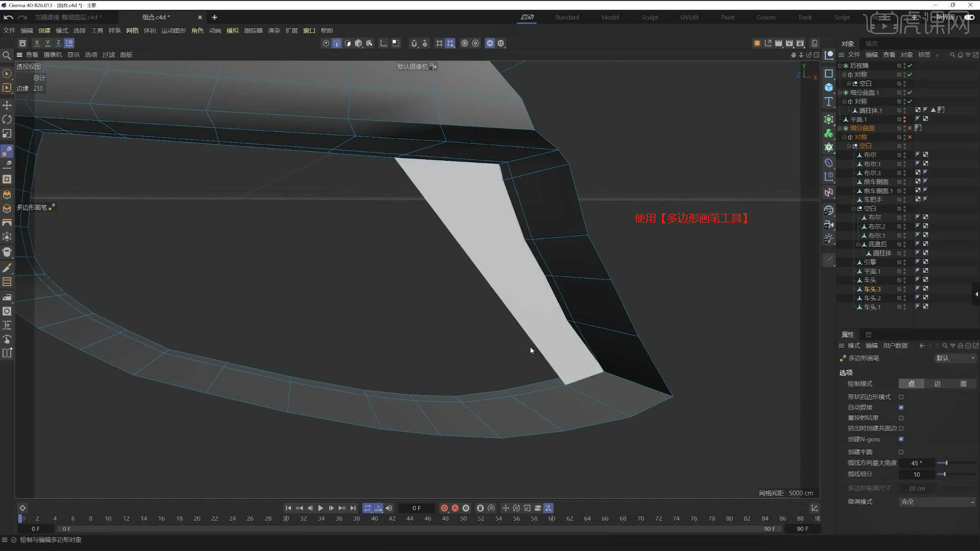This screenshot has width=980, height=551.
Task: Collapse the 底盘后 tree node
Action: click(x=858, y=244)
